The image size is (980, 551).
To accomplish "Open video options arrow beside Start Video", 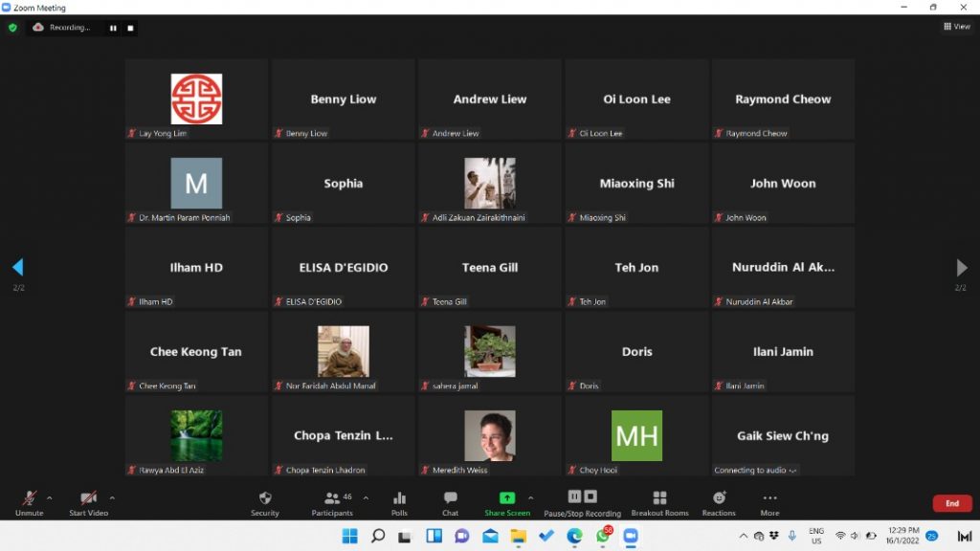I will (112, 497).
